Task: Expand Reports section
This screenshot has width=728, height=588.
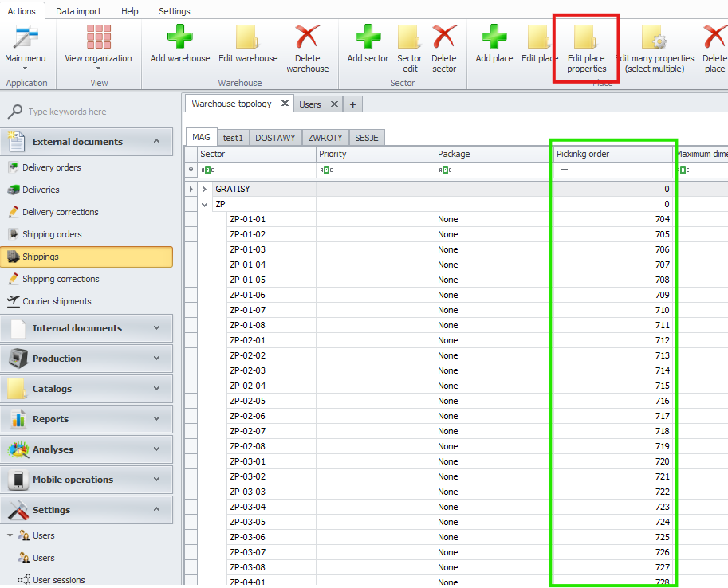Action: pyautogui.click(x=157, y=418)
